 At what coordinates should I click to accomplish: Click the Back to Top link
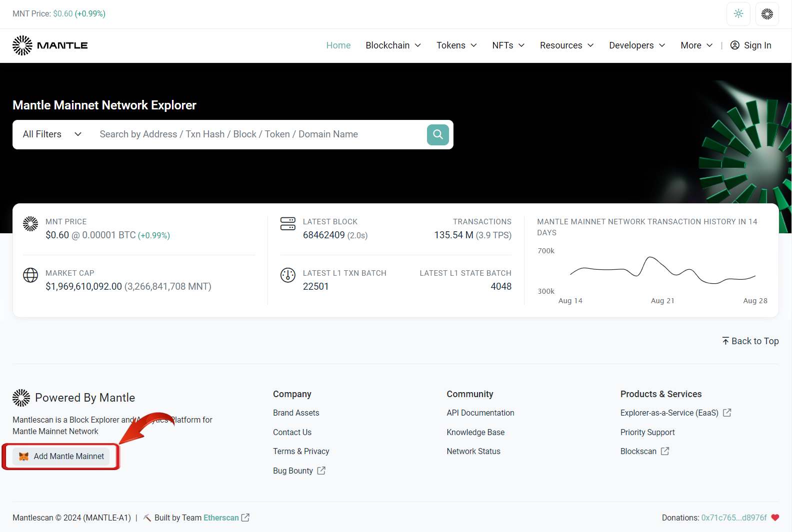coord(750,341)
